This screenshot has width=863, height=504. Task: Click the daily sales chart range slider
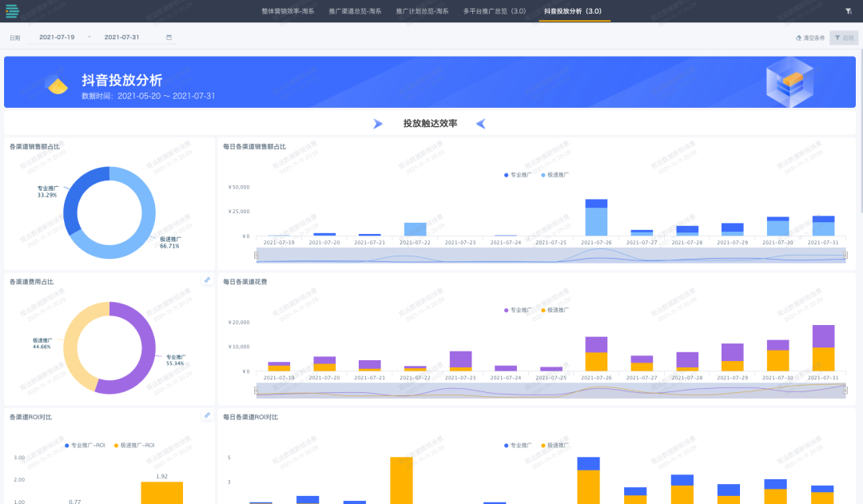coord(551,255)
